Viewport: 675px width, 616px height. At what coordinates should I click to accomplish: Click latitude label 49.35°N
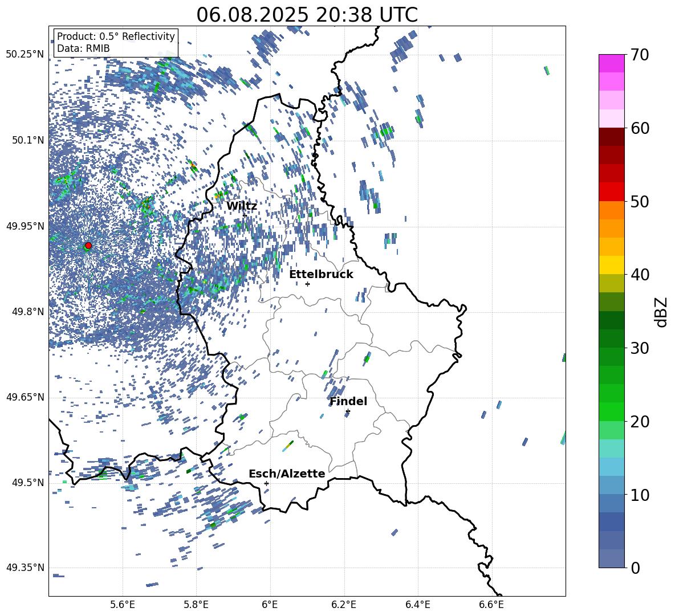pos(25,568)
